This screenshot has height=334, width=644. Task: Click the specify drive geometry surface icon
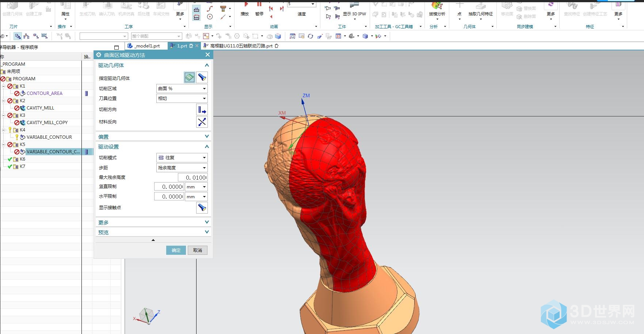click(x=189, y=77)
